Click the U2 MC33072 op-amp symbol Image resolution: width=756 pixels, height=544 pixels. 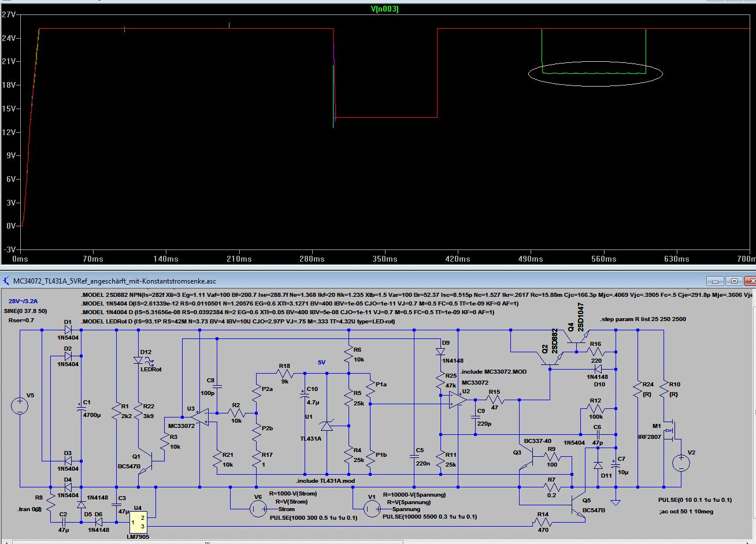click(x=457, y=400)
